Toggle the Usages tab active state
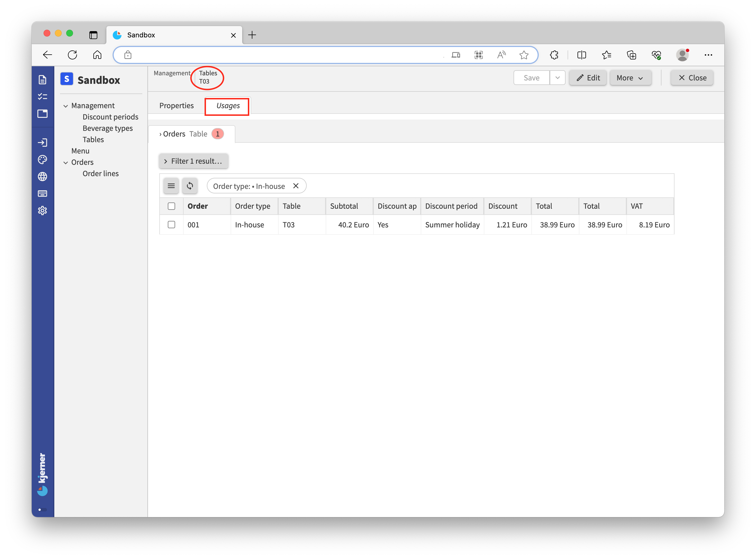756x559 pixels. (227, 106)
